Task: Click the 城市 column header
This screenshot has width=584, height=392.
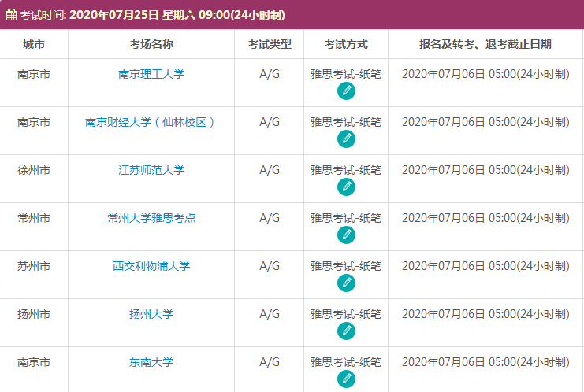Action: (34, 44)
